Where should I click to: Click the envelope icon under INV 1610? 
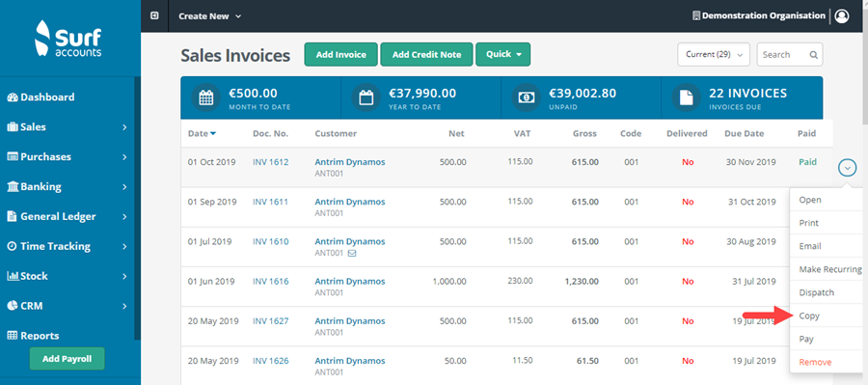point(352,254)
